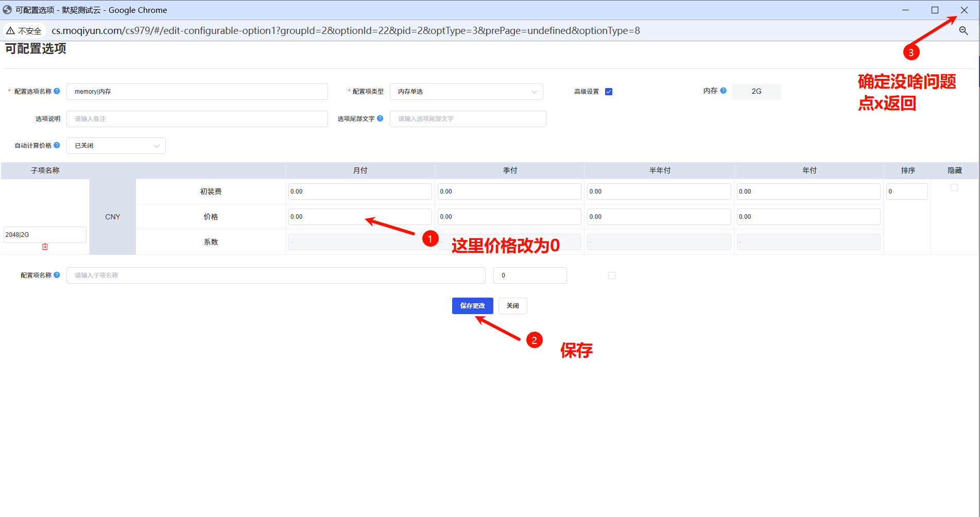Click the 季付 价格 input field

click(509, 217)
